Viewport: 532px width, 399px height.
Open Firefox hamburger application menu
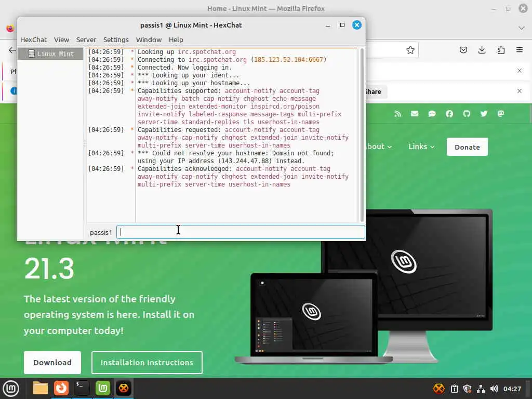click(520, 50)
